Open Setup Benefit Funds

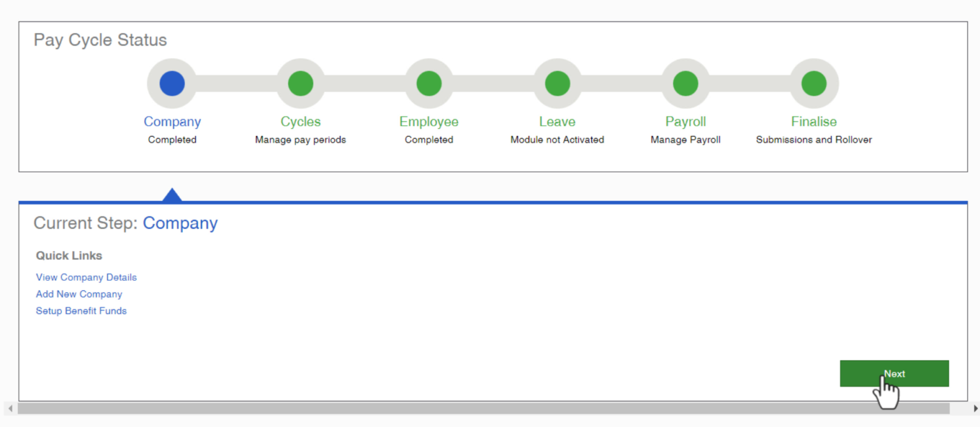coord(81,311)
